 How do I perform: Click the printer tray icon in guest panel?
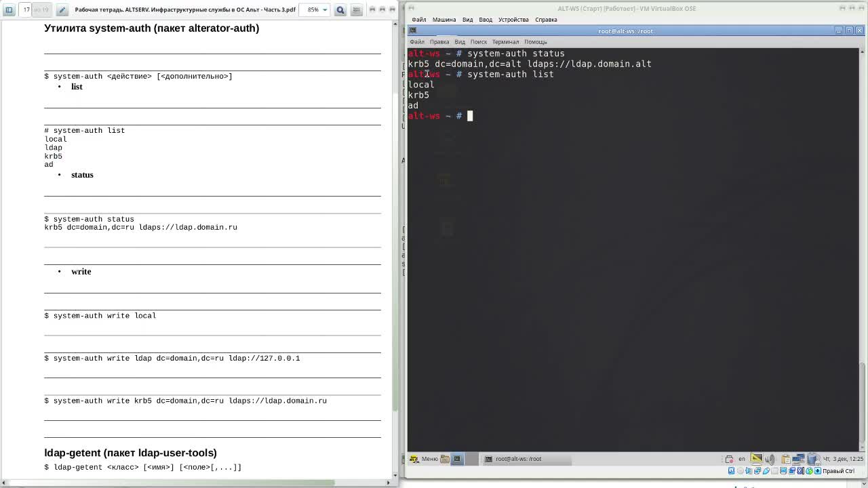[729, 459]
